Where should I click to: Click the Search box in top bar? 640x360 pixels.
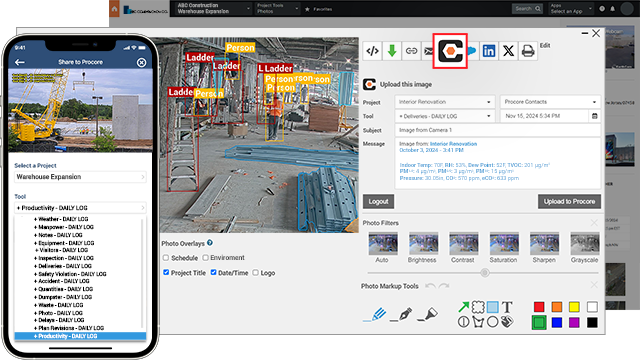(527, 9)
